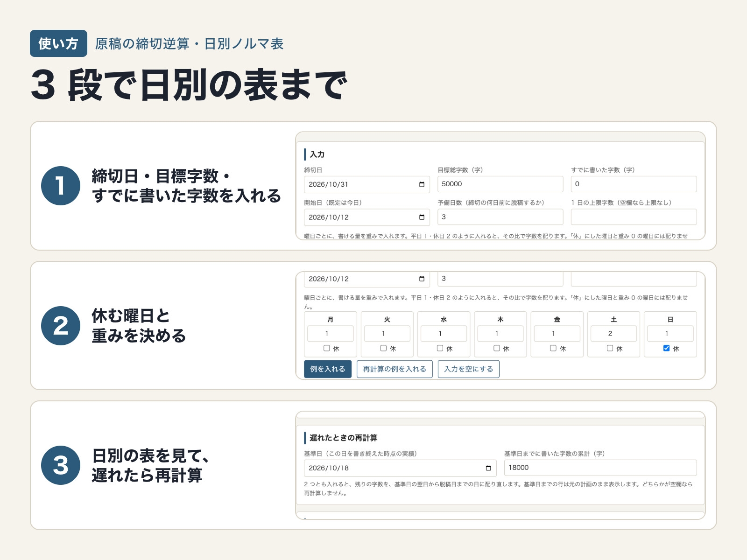Focus the 基準日 date field 2026/10/18

point(400,468)
